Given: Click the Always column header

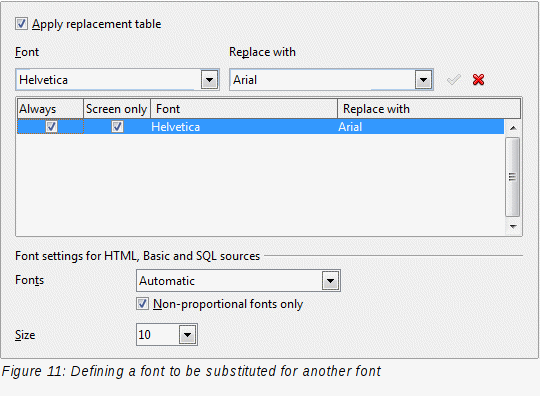Looking at the screenshot, I should 50,109.
